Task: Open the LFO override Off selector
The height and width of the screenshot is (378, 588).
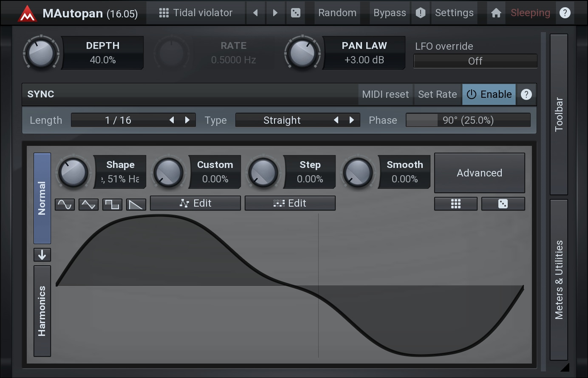Action: click(x=475, y=61)
